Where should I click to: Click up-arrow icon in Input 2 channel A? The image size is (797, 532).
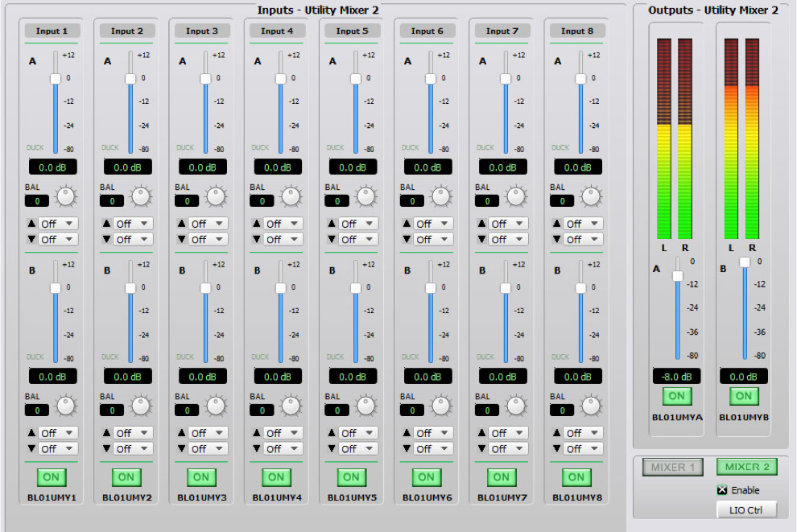(x=106, y=224)
